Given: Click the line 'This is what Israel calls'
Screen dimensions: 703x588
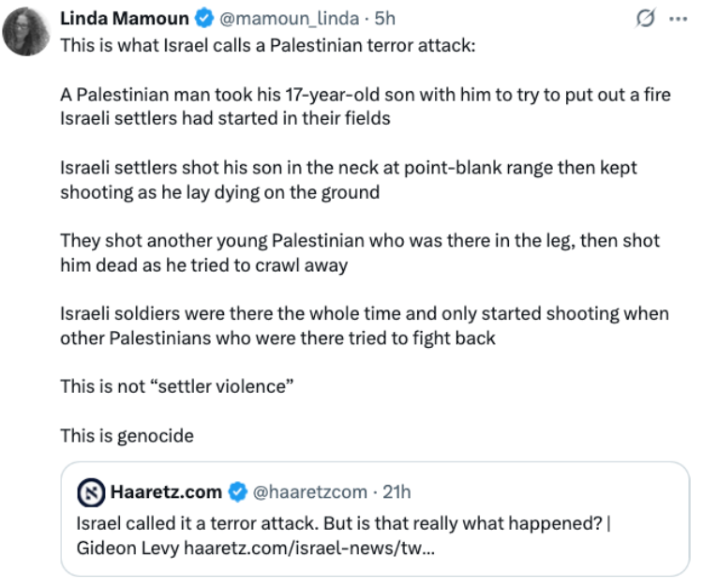Looking at the screenshot, I should 268,45.
